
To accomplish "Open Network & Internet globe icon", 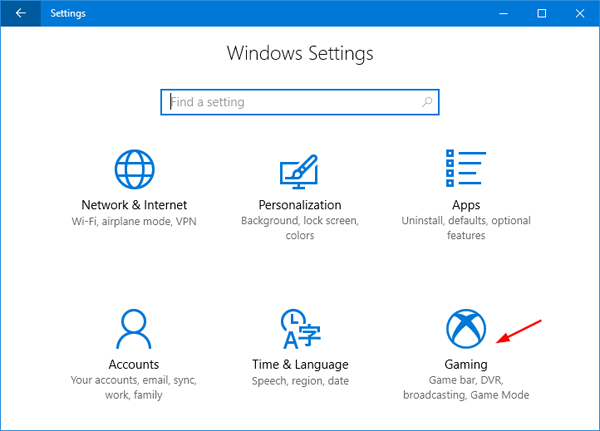I will pyautogui.click(x=134, y=169).
